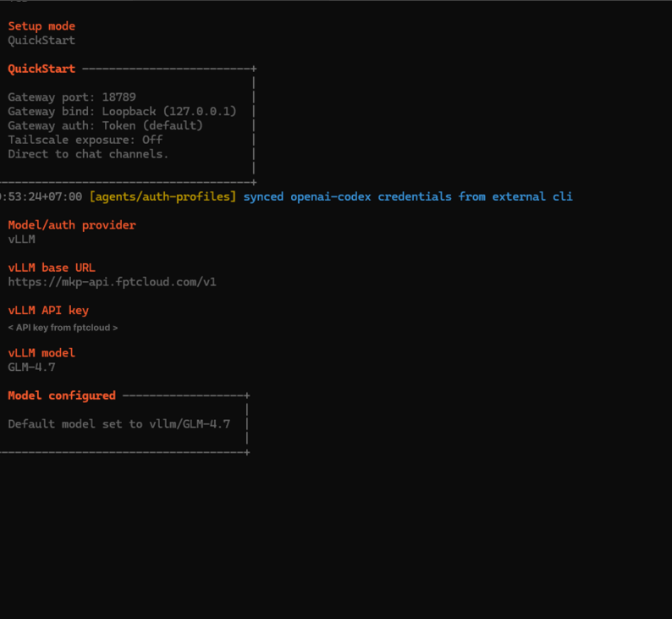Click the "Tailscale exposure: Off" line
Image resolution: width=672 pixels, height=619 pixels.
85,140
